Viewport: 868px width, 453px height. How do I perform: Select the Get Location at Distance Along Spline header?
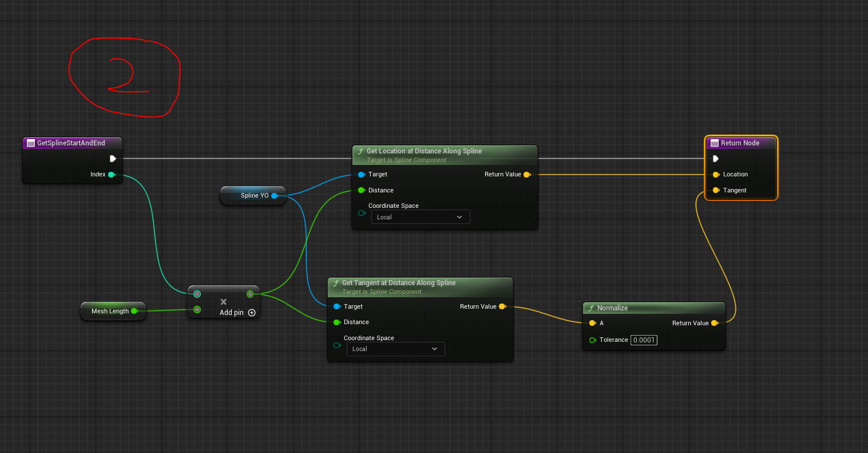coord(445,155)
